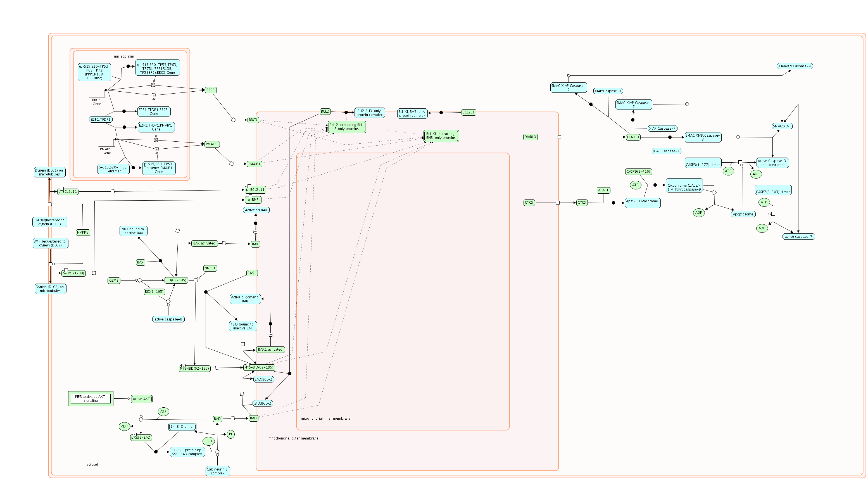Select the Bcl-XL interacting BH3-only proteins set
This screenshot has height=480, width=868.
[441, 136]
